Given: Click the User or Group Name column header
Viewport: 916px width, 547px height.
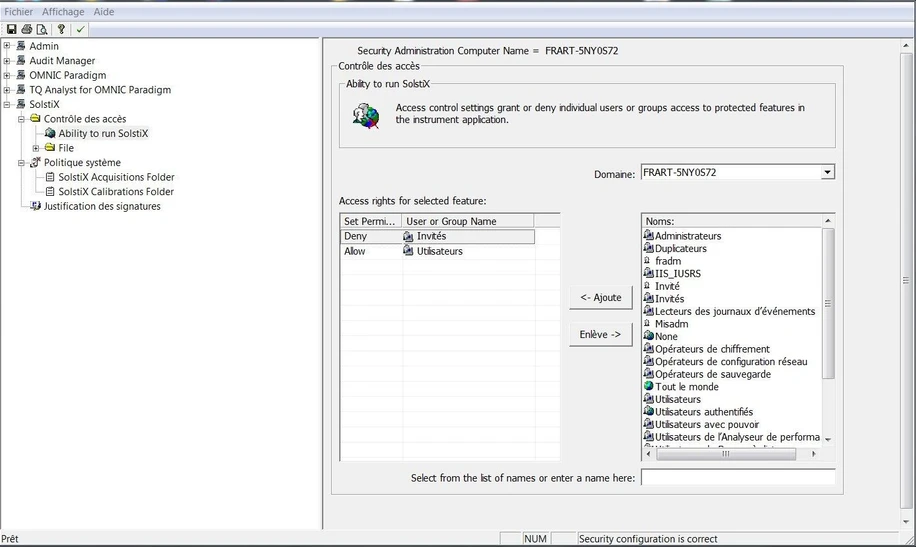Looking at the screenshot, I should coord(468,221).
